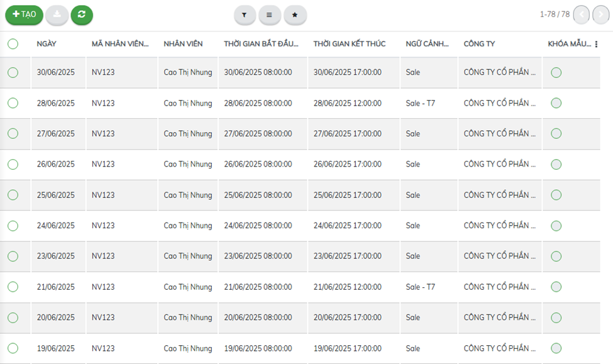
Task: Toggle Khóa mẫu circle in 30/06/2025 row
Action: [556, 72]
